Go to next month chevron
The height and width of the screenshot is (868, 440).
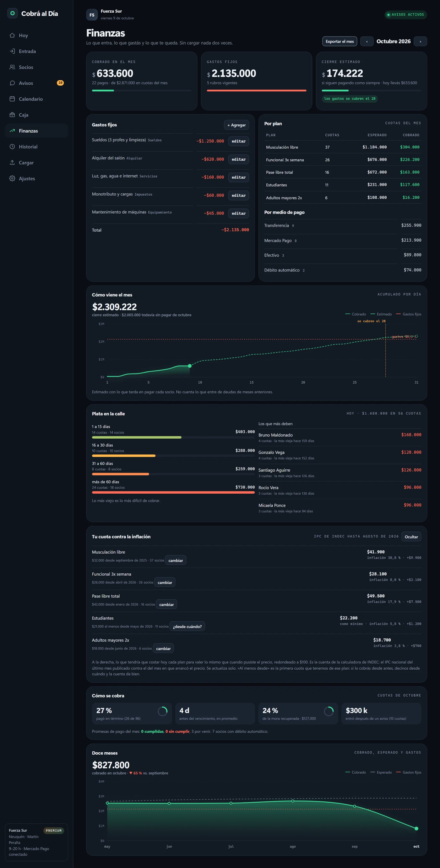[420, 41]
